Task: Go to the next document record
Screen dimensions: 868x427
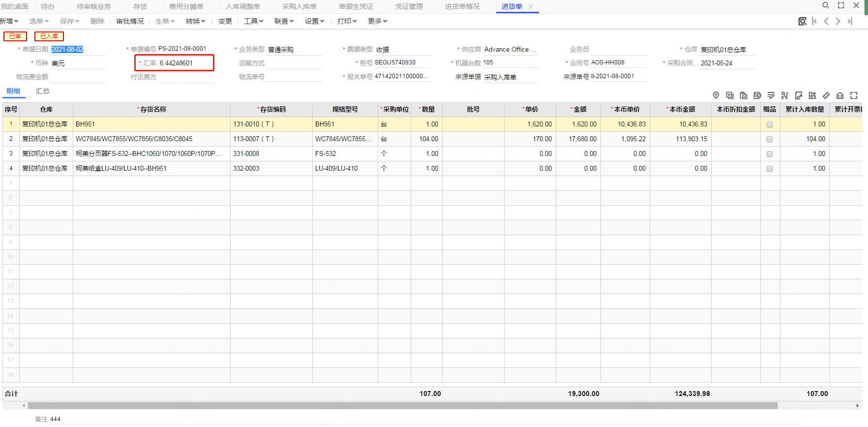Action: click(838, 21)
